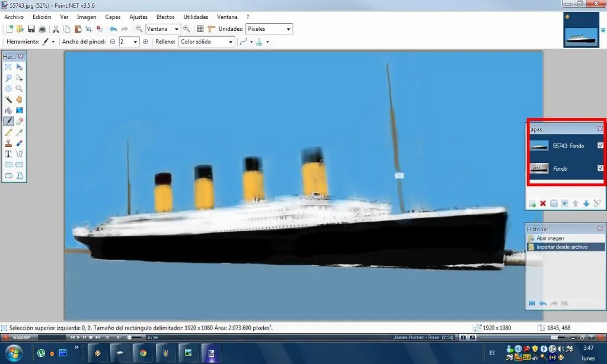
Task: Toggle the pixel grid icon
Action: 200,29
